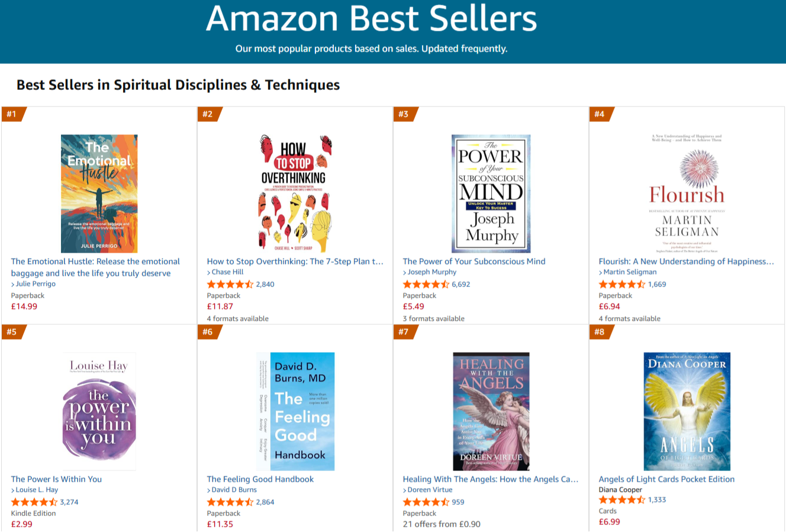
Task: Click 6,692 reviews count link
Action: pyautogui.click(x=461, y=284)
